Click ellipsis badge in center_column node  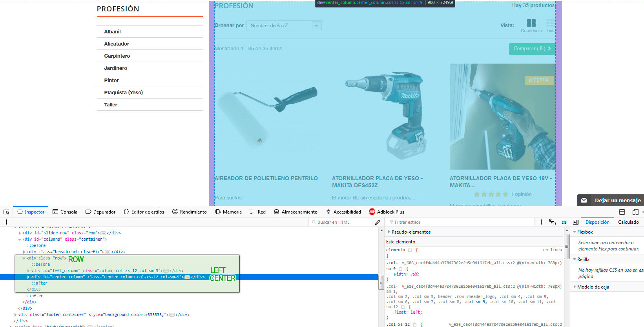(x=187, y=277)
